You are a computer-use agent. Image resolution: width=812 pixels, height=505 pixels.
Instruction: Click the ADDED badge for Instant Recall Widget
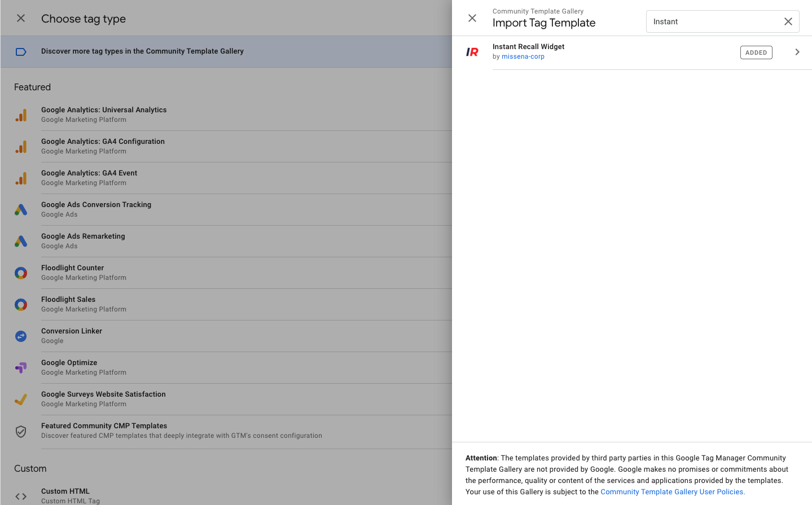coord(756,52)
